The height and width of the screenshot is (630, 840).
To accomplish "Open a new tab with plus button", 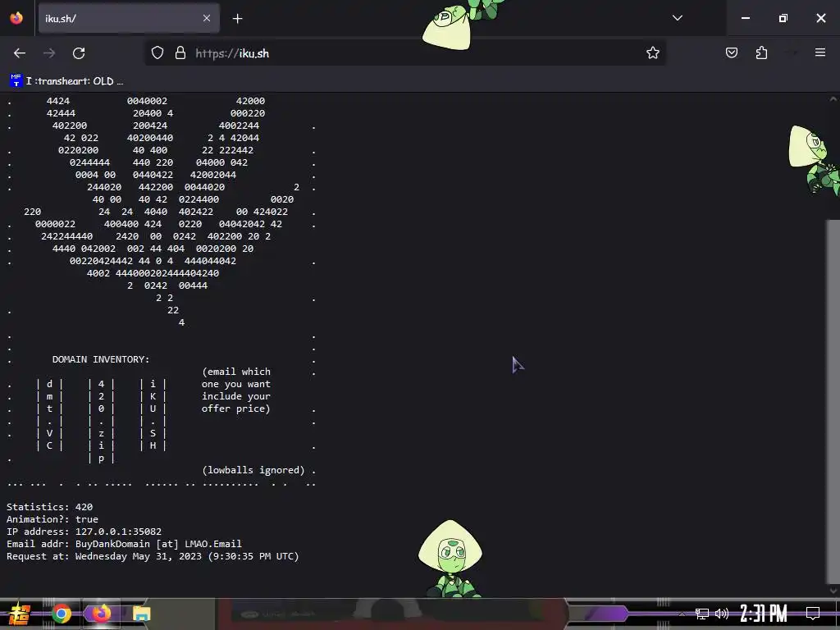I will click(x=237, y=19).
